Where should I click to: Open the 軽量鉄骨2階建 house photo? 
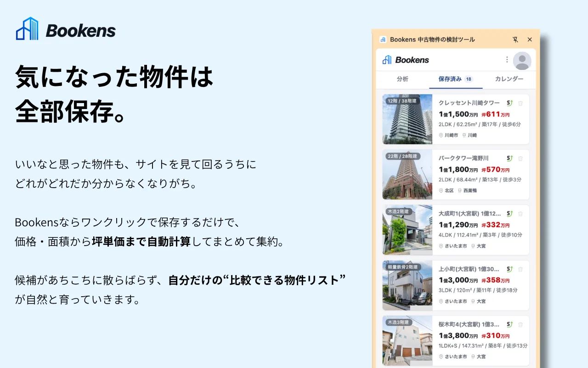coord(407,285)
